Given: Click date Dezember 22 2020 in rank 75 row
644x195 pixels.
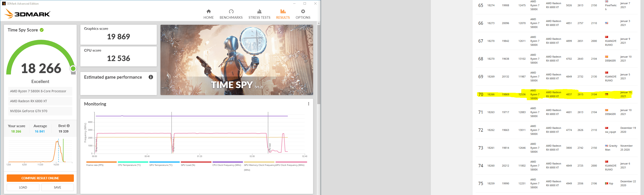Looking at the screenshot, I should coord(628,183).
